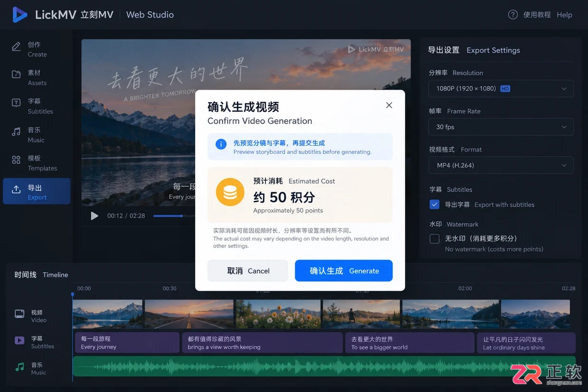Open the Assets section
This screenshot has height=392, width=588.
[x=37, y=77]
